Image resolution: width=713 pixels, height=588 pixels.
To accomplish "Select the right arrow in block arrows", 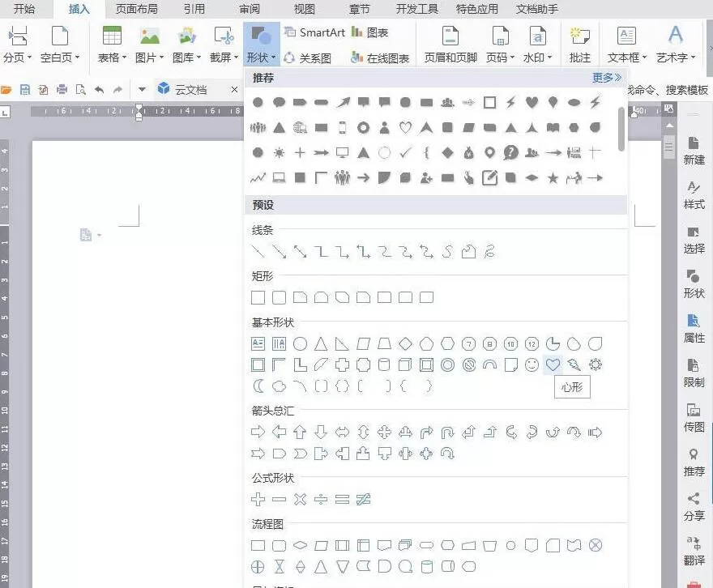I will [258, 432].
